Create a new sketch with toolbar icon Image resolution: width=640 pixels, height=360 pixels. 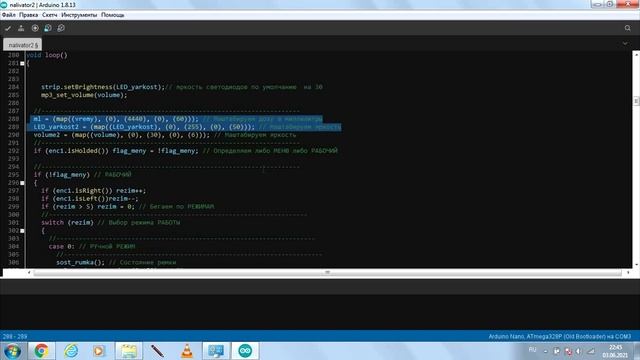pyautogui.click(x=35, y=28)
